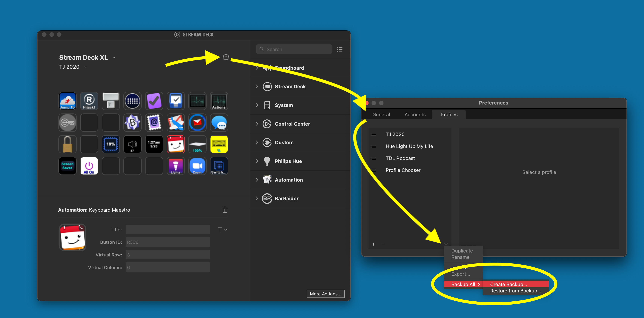This screenshot has height=318, width=644.
Task: Select the Lights key
Action: click(x=176, y=166)
